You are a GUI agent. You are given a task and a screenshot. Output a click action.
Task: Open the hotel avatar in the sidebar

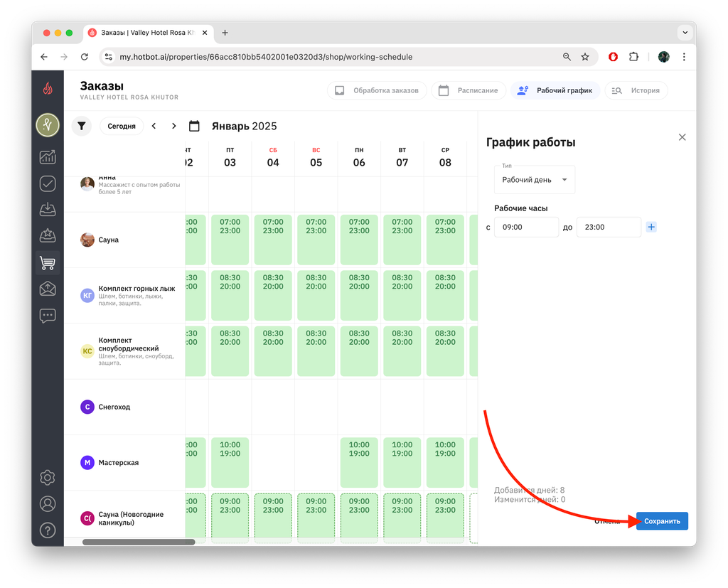48,125
